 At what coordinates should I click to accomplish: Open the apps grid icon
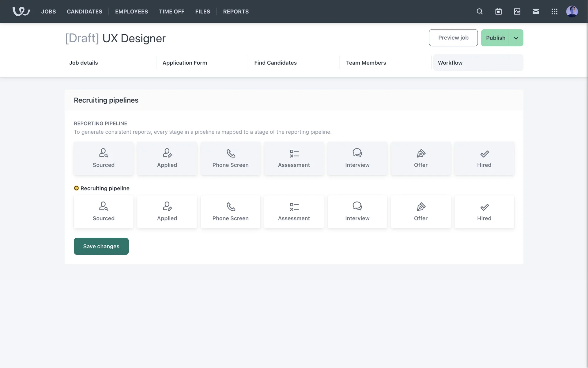[x=554, y=12]
